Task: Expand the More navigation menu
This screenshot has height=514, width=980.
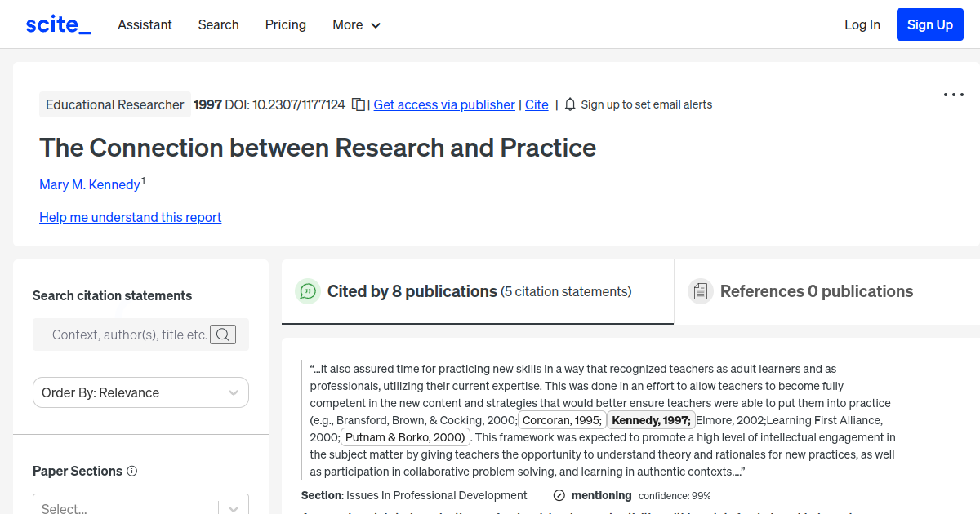Action: (356, 25)
